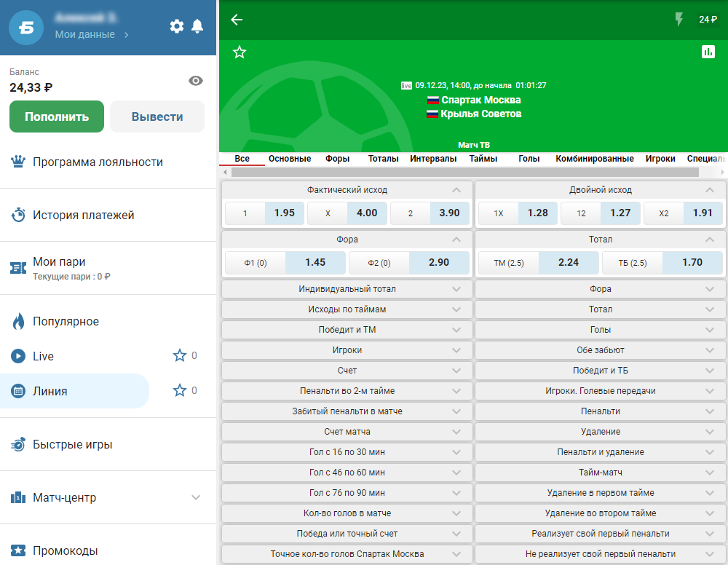
Task: Expand Счет матча market
Action: pos(347,432)
